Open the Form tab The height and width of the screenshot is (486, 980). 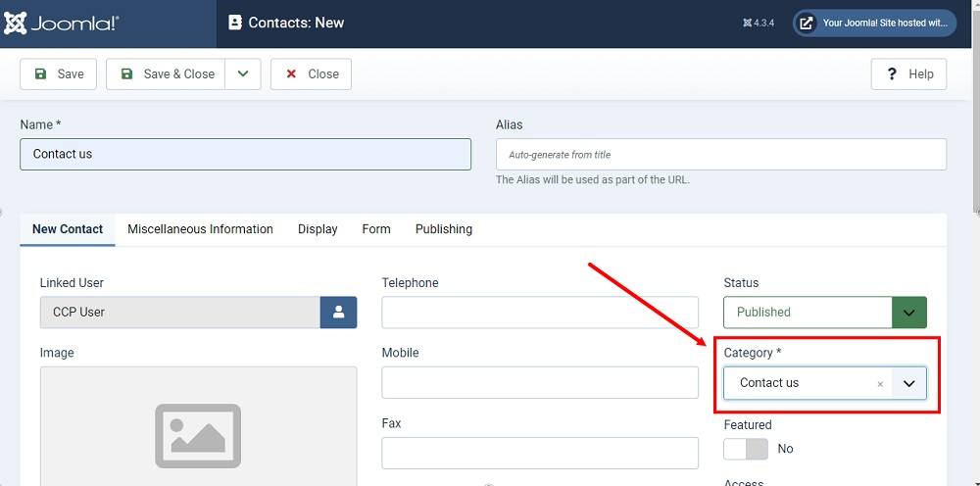[x=376, y=229]
